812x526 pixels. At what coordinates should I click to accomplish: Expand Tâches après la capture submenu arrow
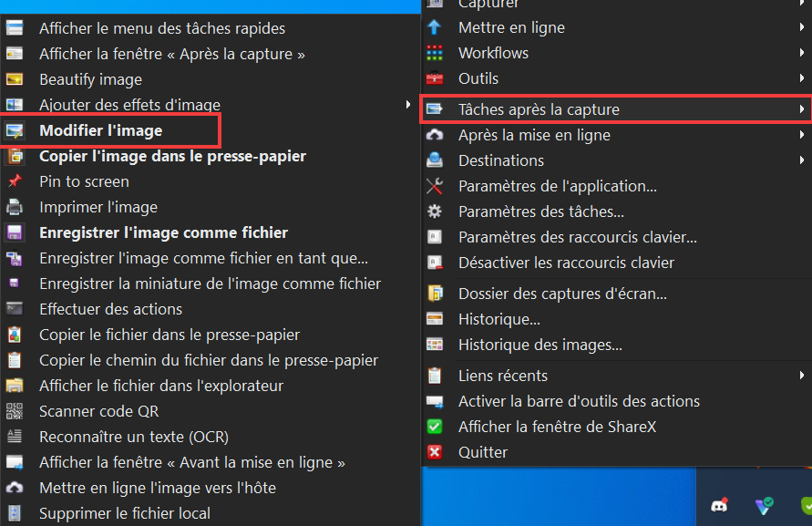(802, 108)
